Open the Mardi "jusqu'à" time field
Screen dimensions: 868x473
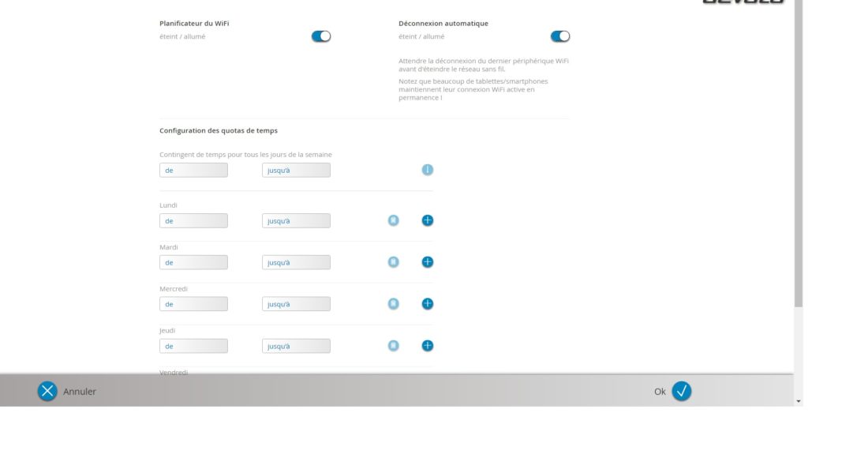click(296, 263)
